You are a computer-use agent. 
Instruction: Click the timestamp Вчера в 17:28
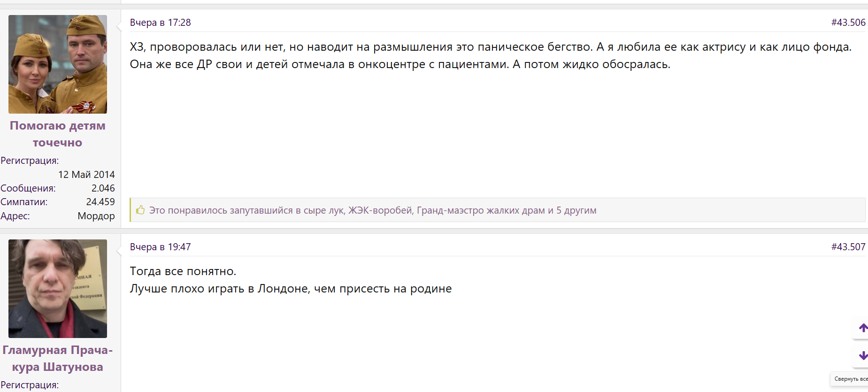coord(161,23)
